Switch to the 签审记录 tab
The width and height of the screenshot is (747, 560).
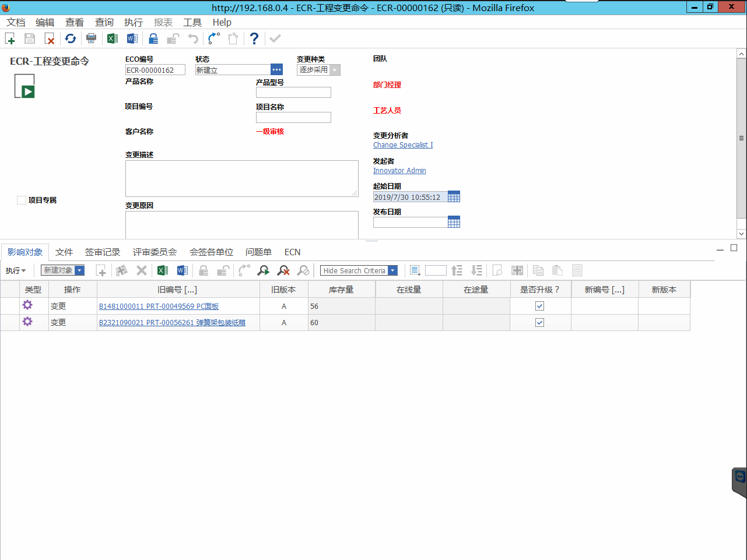103,252
